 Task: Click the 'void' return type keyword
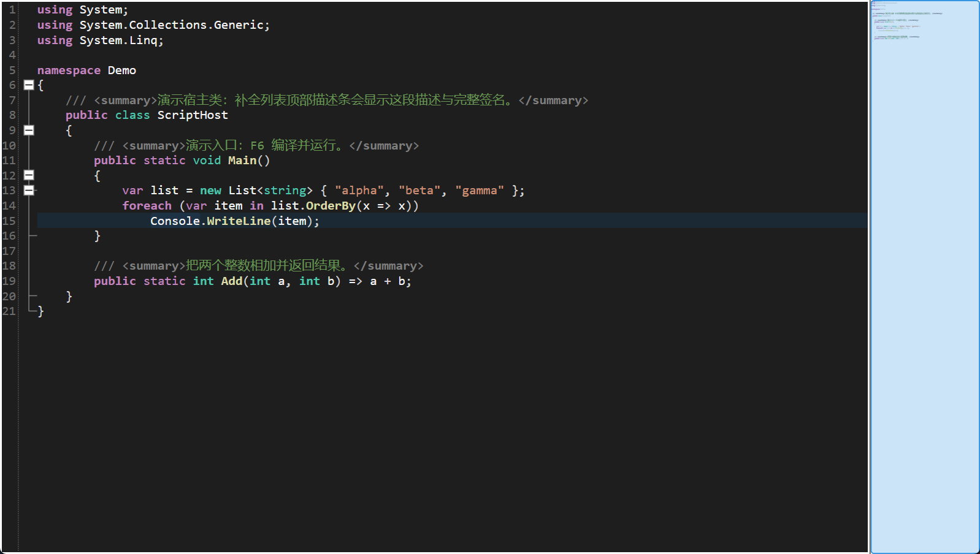tap(207, 161)
